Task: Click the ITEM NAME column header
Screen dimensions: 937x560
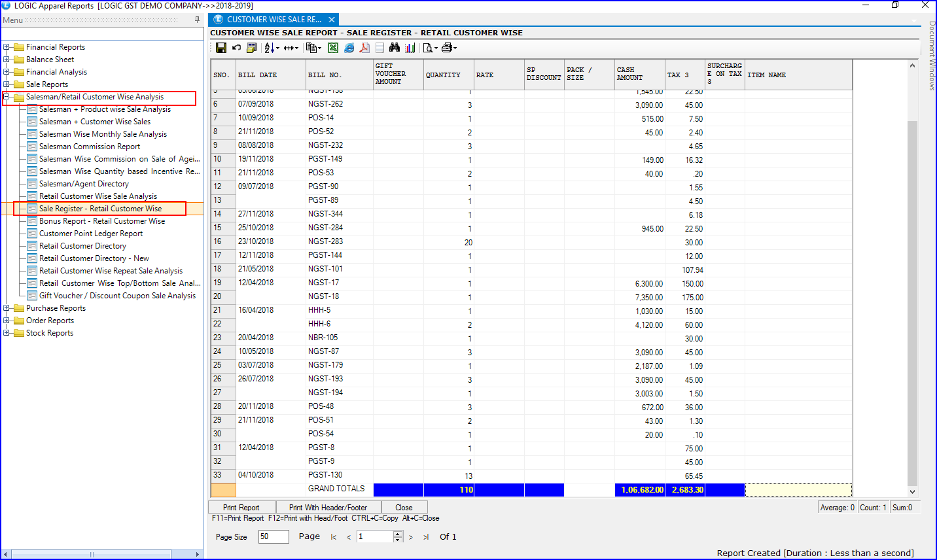Action: coord(798,75)
